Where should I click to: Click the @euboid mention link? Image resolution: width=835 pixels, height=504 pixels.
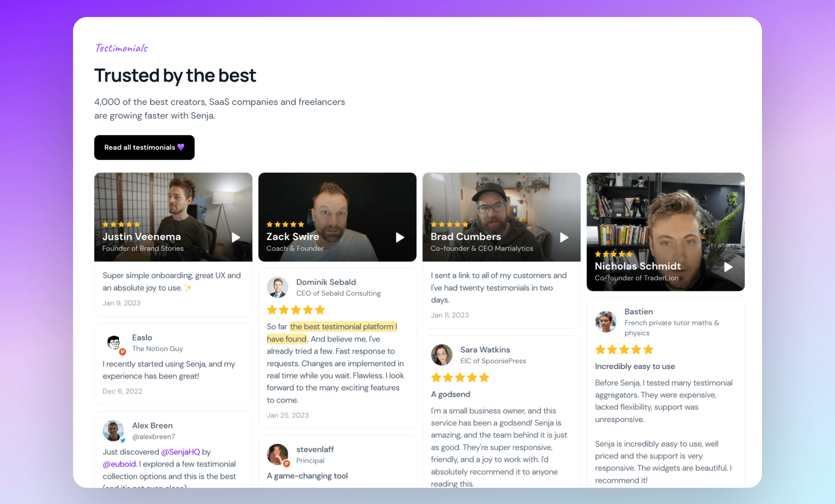(119, 464)
